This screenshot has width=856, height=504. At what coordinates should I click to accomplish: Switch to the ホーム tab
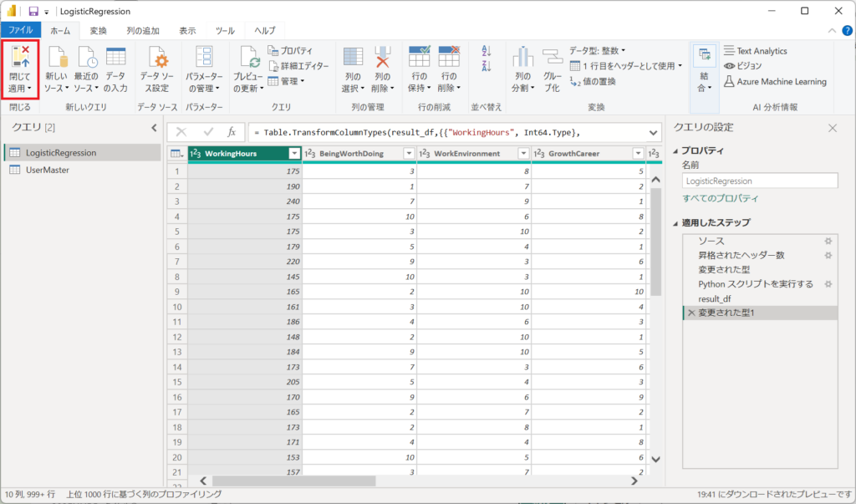click(x=60, y=31)
